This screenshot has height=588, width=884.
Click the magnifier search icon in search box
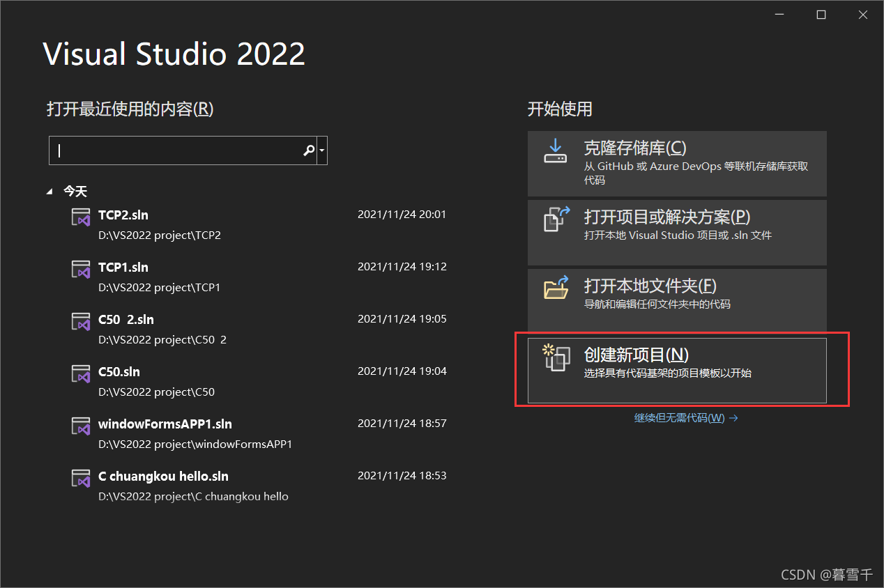coord(309,150)
